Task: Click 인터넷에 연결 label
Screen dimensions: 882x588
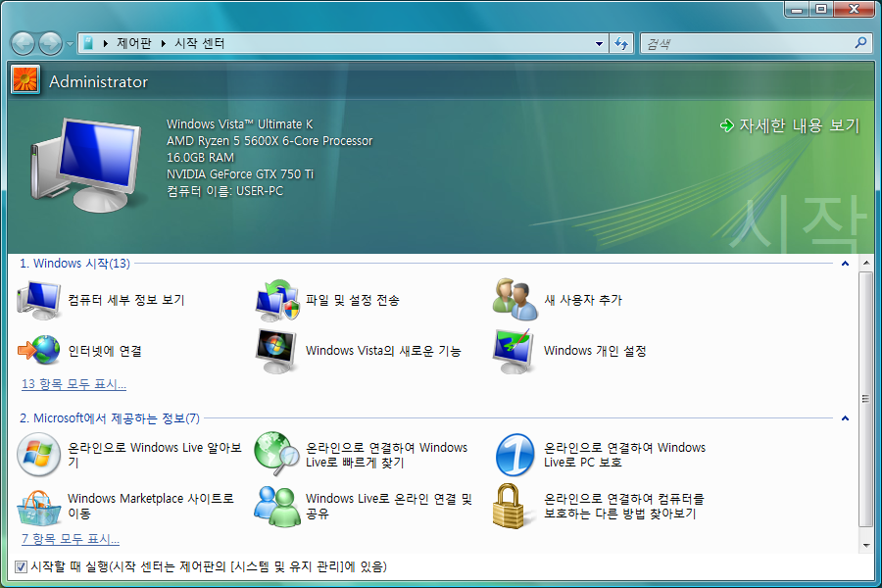Action: 105,351
